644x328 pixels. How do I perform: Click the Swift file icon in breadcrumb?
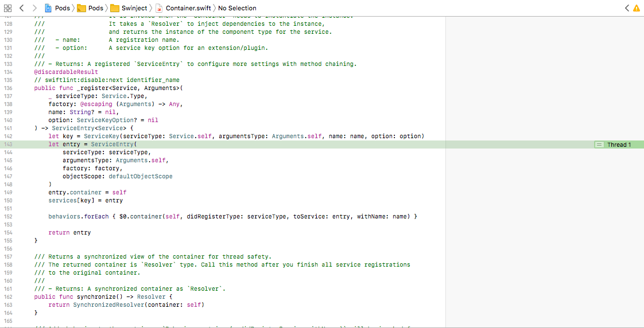click(159, 8)
